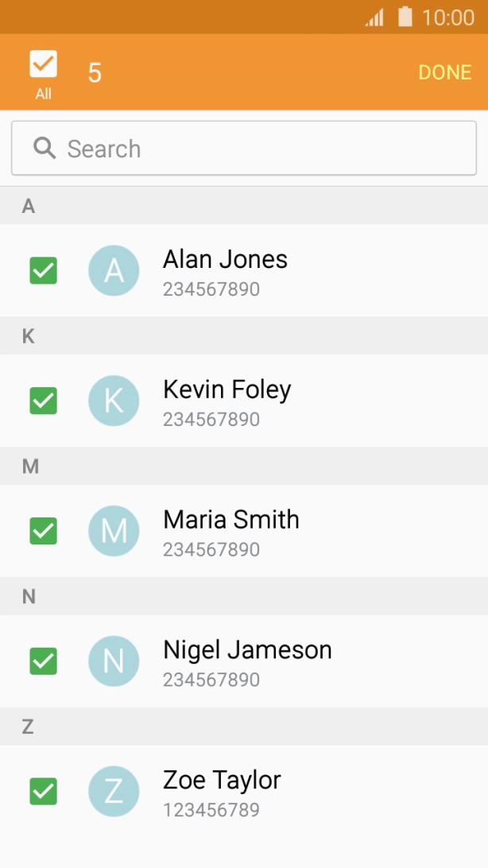Click the search magnifier icon
The height and width of the screenshot is (868, 488).
(45, 148)
